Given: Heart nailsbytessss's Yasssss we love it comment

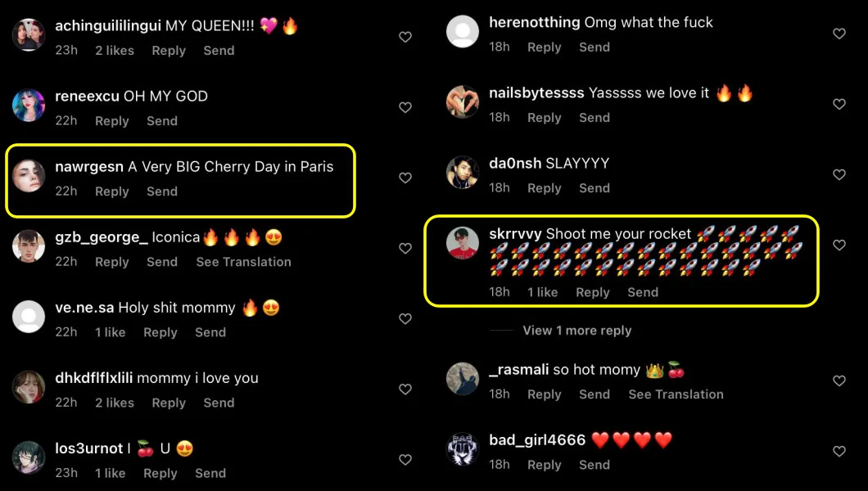Looking at the screenshot, I should [x=839, y=104].
